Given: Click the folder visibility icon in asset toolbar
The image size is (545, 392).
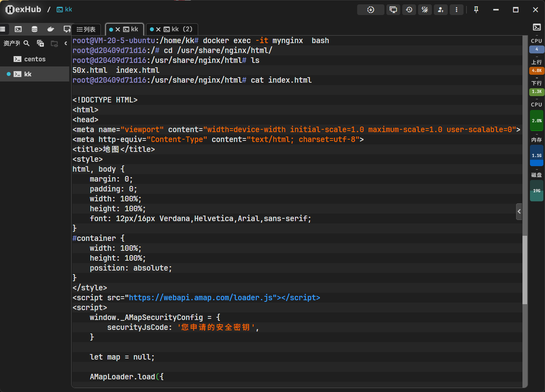Looking at the screenshot, I should (54, 43).
